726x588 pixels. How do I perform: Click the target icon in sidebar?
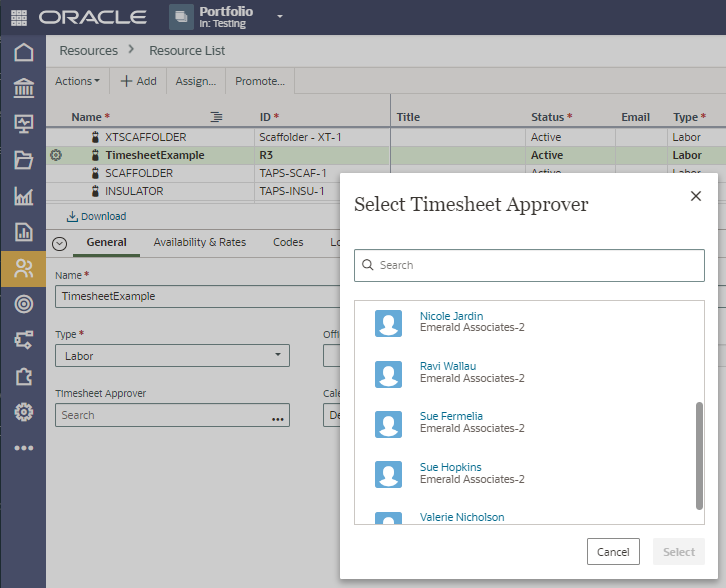(23, 303)
